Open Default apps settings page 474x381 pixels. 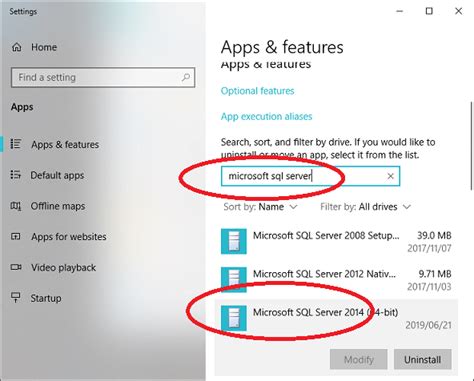point(57,175)
